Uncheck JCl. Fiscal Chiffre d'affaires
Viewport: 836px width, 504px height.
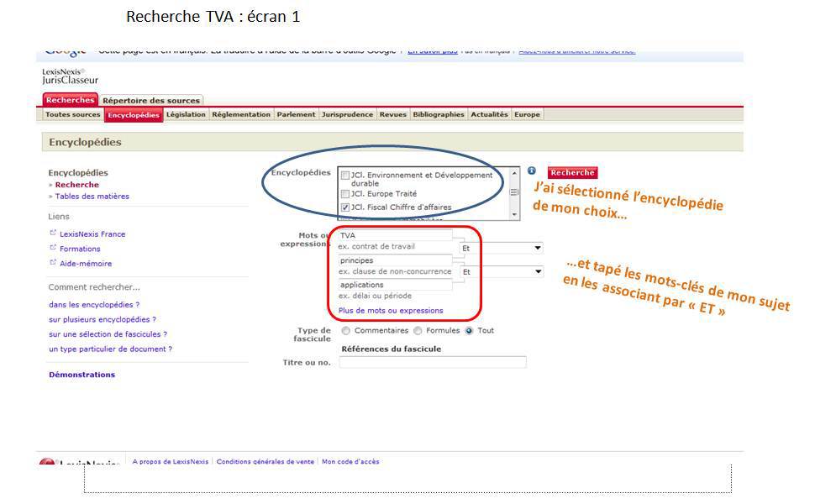point(345,207)
